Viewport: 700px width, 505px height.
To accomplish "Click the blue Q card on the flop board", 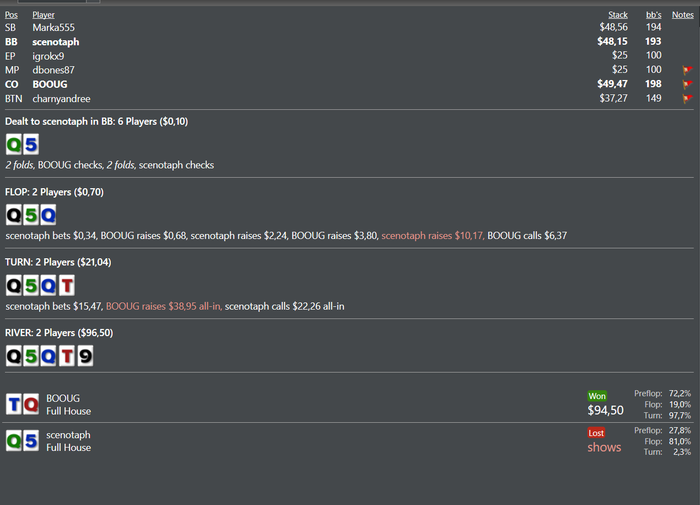I will click(x=48, y=214).
